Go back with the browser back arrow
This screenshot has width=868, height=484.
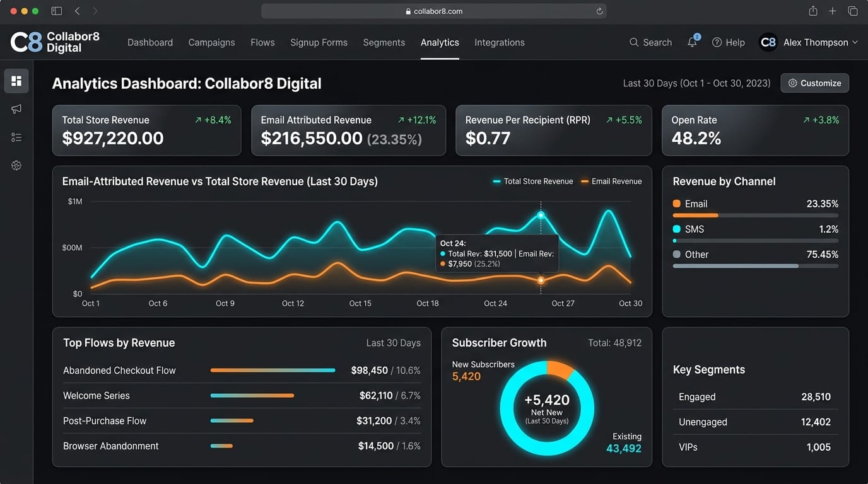[x=77, y=11]
